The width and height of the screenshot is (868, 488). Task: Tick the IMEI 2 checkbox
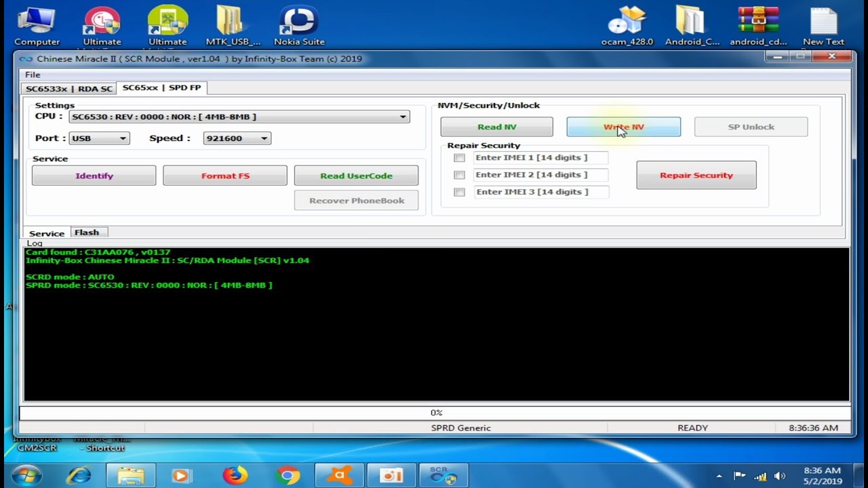459,175
